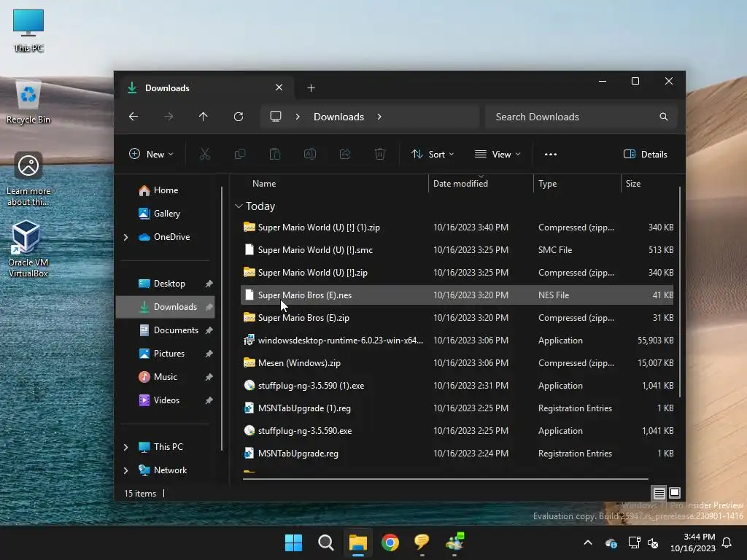Open See more three-dots menu

[551, 155]
